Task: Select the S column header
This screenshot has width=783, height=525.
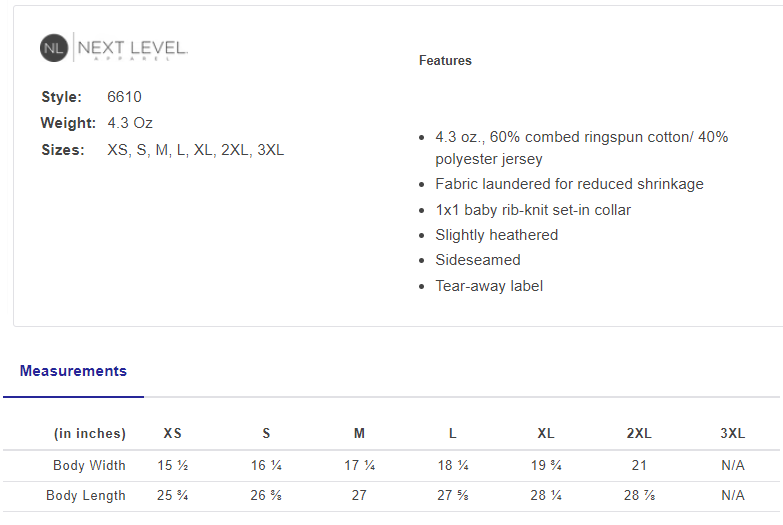Action: click(266, 434)
